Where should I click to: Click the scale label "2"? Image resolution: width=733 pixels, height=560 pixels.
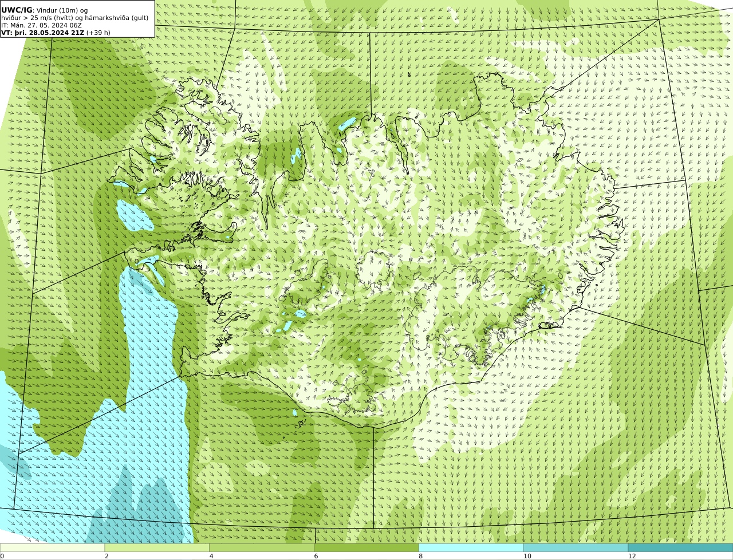click(x=107, y=556)
